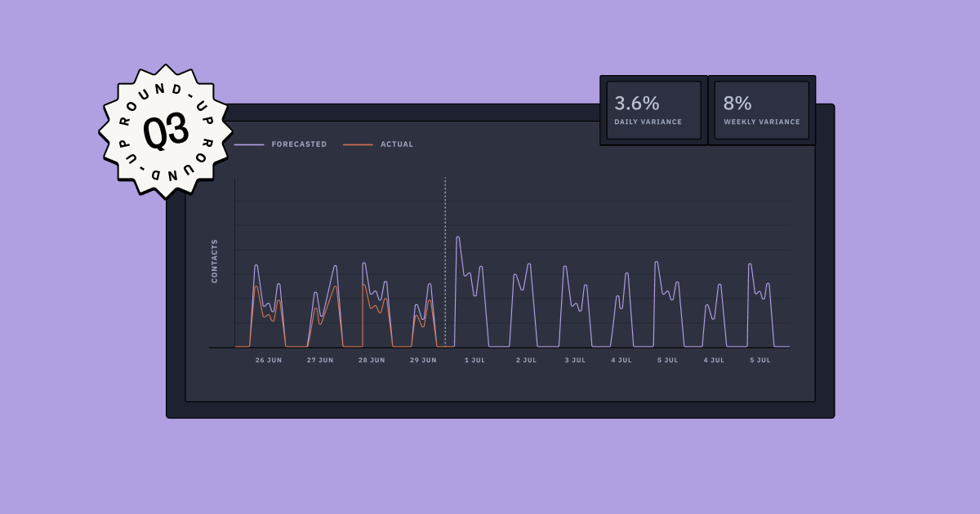Click the Weekly Variance label text
Screen dimensions: 980x514
761,121
